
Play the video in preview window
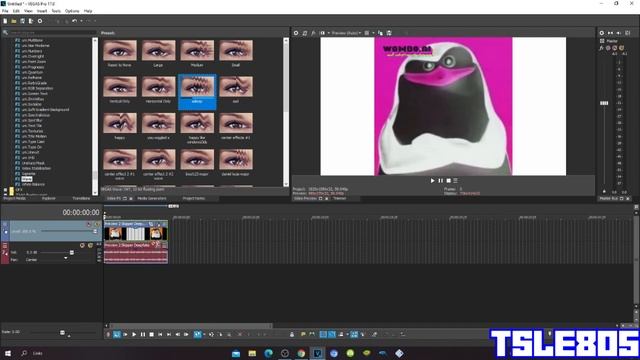pos(433,180)
